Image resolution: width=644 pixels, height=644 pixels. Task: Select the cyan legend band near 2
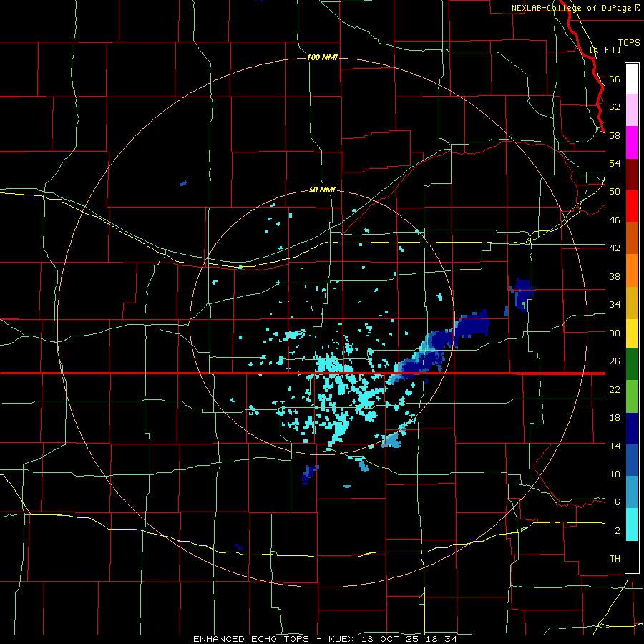coord(632,525)
